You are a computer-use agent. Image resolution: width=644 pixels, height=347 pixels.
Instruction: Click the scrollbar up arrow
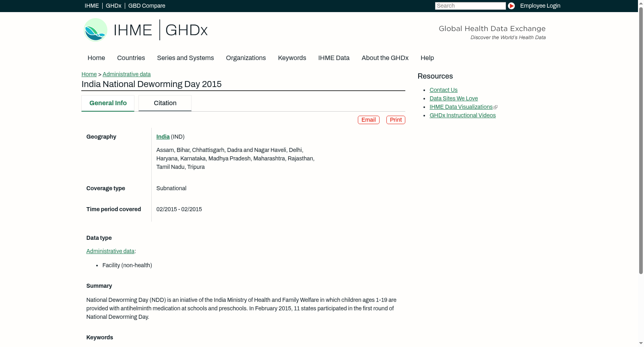tap(641, 3)
